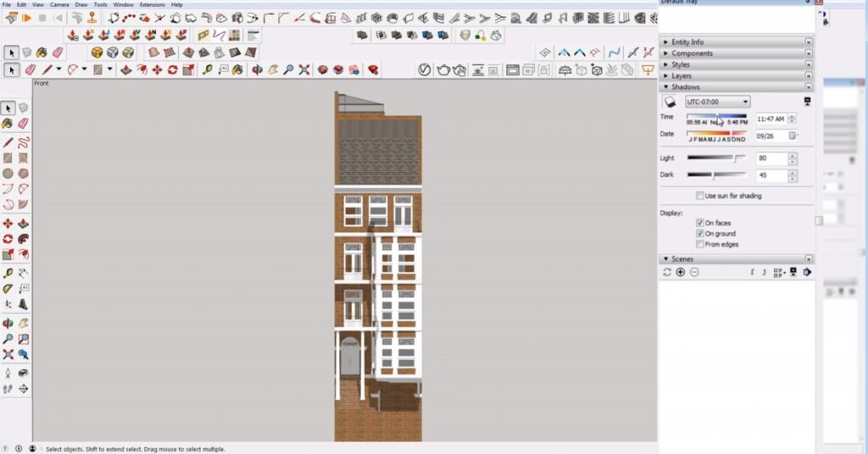Toggle the show shadows button

[670, 102]
